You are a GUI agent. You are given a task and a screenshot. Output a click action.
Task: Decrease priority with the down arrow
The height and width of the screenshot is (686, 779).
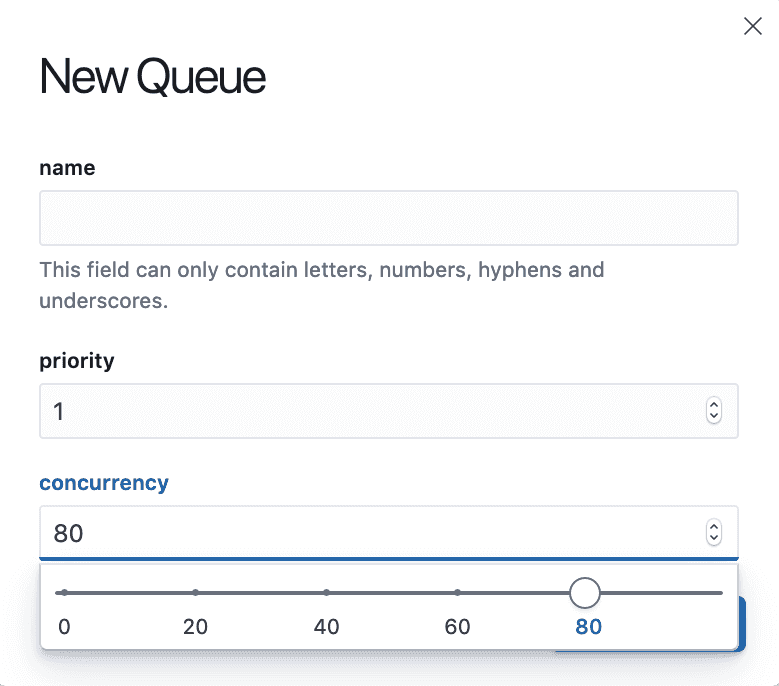(714, 417)
